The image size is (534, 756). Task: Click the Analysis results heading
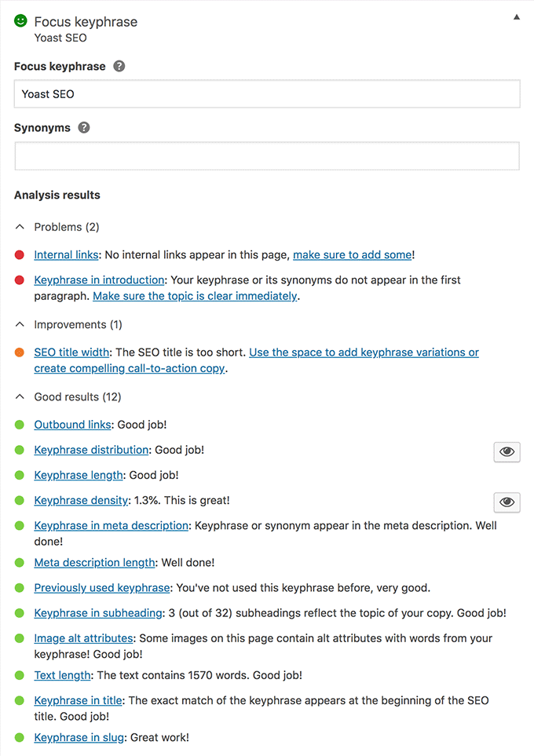pos(57,195)
